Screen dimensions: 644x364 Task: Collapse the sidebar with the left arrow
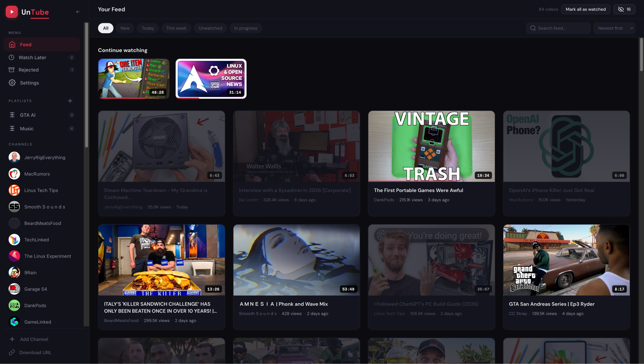coord(78,12)
